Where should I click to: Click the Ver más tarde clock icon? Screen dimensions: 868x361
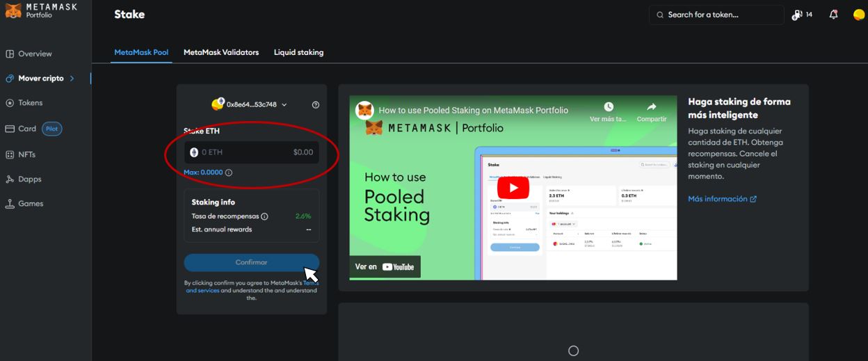[608, 107]
